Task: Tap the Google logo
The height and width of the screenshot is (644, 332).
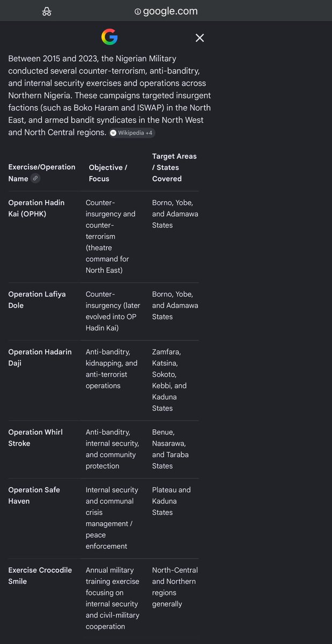Action: (109, 38)
